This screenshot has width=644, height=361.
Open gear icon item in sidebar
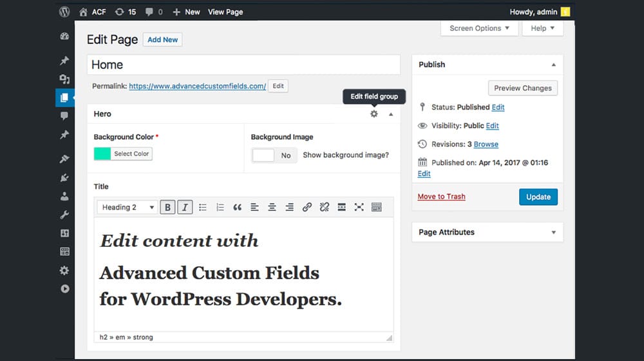(x=64, y=270)
